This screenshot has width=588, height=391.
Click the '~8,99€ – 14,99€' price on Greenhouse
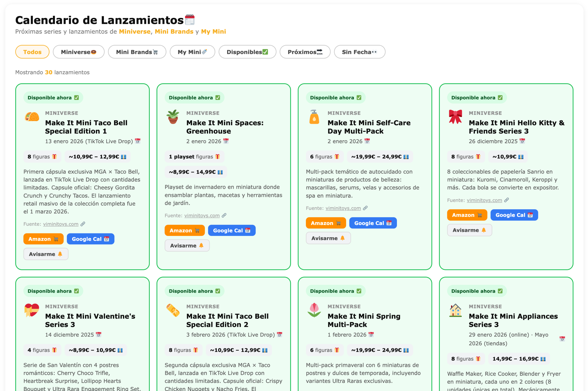[x=196, y=172]
